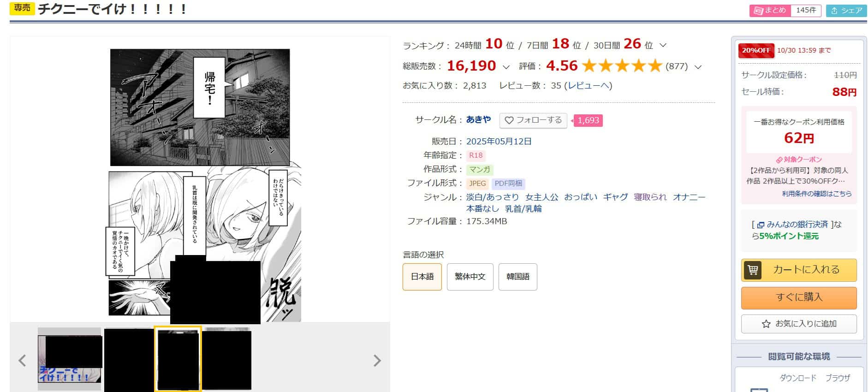Click the すぐに購入 button
The height and width of the screenshot is (392, 868).
point(799,297)
